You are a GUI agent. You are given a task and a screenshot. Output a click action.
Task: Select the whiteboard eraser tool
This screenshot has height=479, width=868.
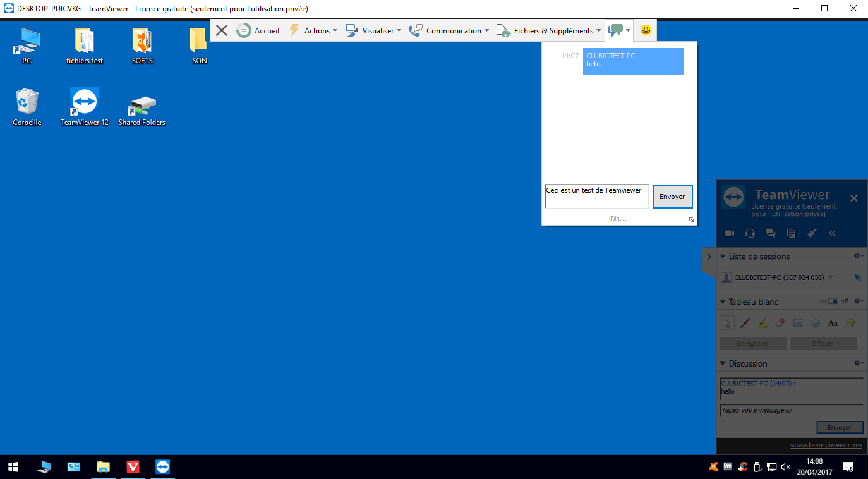[780, 323]
